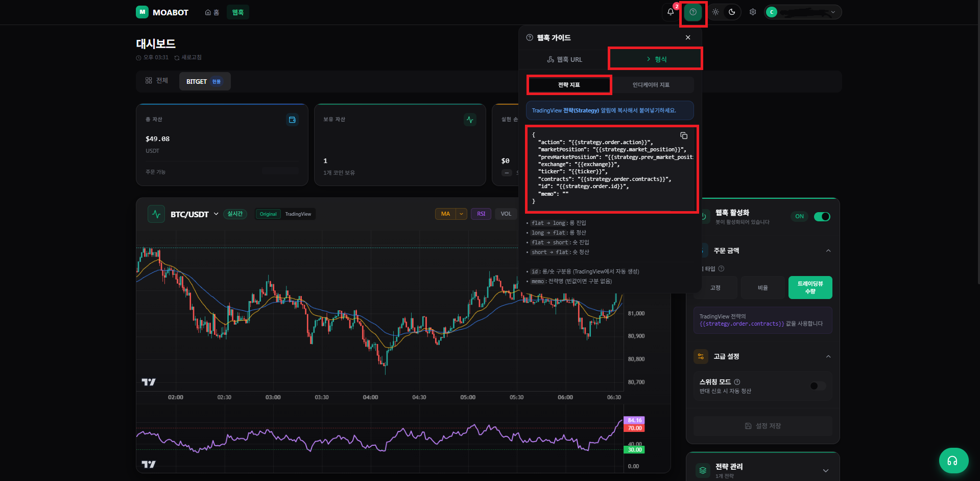Click the 30.00 RSI level label
The height and width of the screenshot is (481, 980).
(x=635, y=449)
